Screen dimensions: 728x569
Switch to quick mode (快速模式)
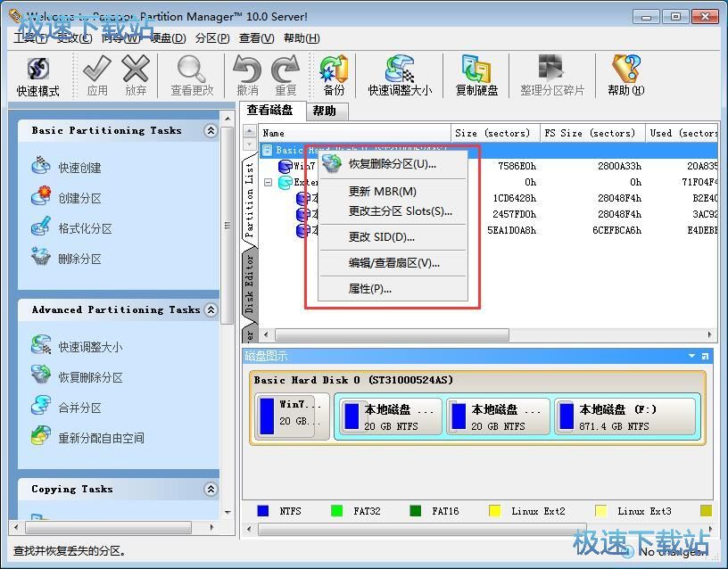pos(37,77)
